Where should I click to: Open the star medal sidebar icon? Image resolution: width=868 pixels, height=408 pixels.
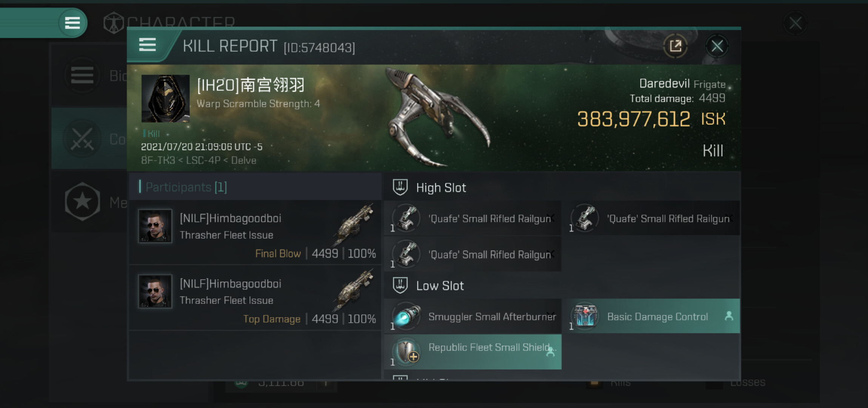[x=82, y=202]
